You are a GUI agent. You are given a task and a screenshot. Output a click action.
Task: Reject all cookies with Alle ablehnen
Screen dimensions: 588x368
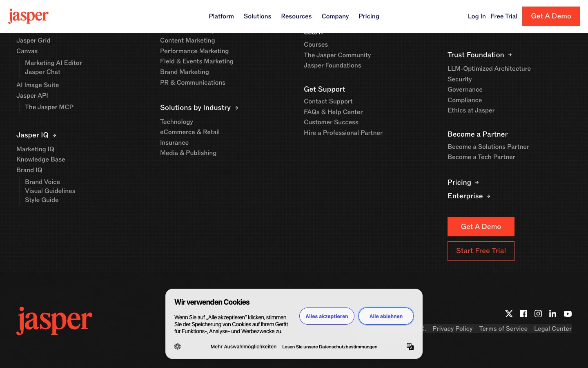click(386, 316)
